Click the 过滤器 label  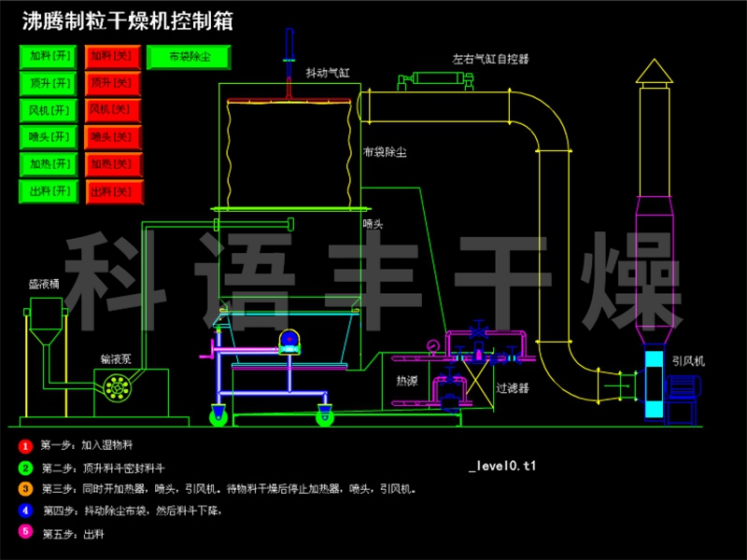[513, 388]
